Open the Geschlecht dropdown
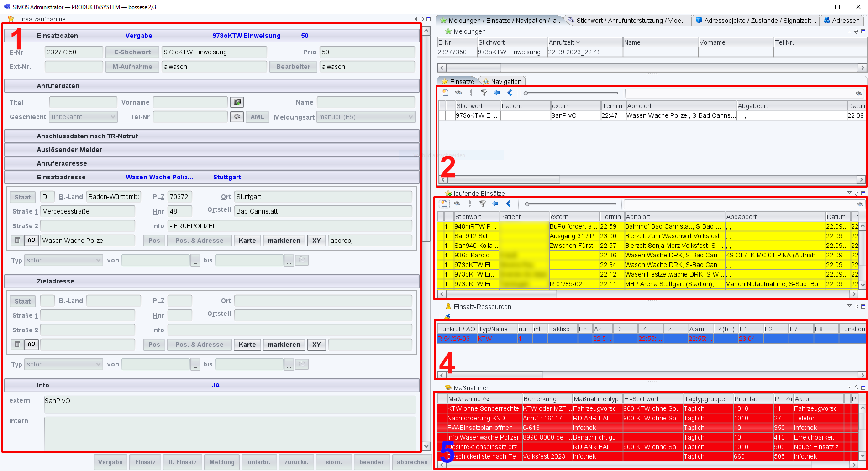Viewport: 868px width, 471px height. (x=83, y=117)
